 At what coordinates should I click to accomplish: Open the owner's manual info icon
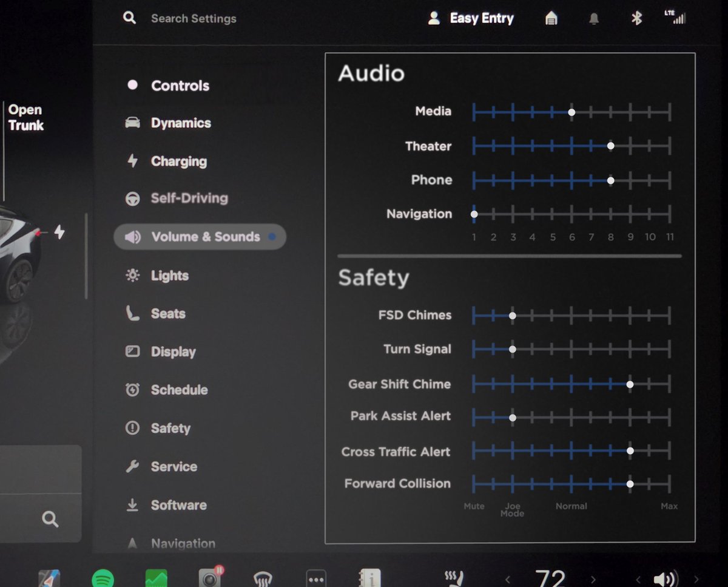369,579
